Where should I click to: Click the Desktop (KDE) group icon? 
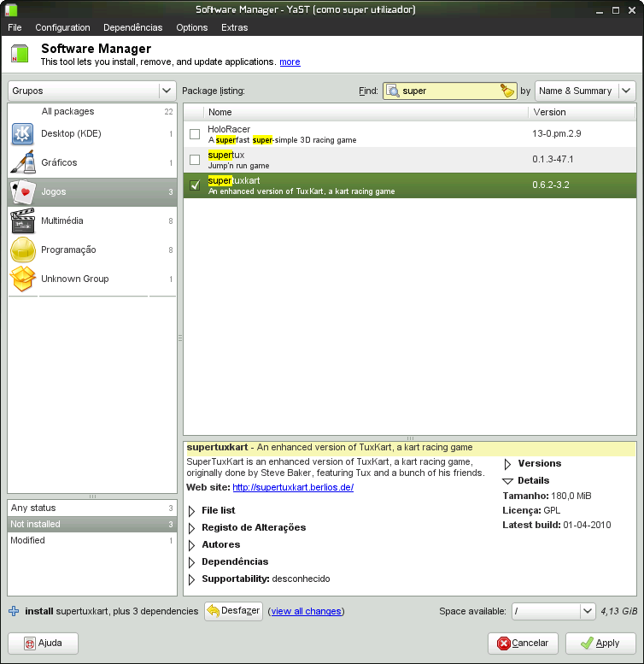[22, 133]
